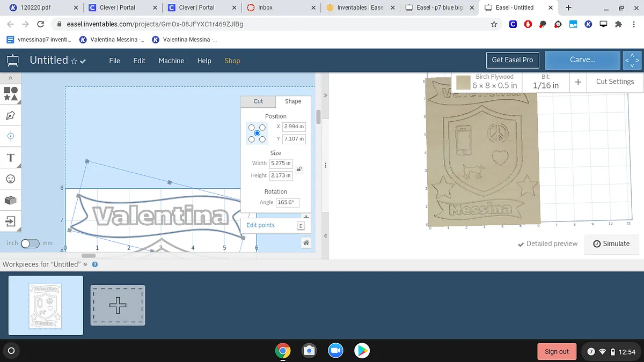Open the Shapes tool in left toolbar

tap(11, 94)
